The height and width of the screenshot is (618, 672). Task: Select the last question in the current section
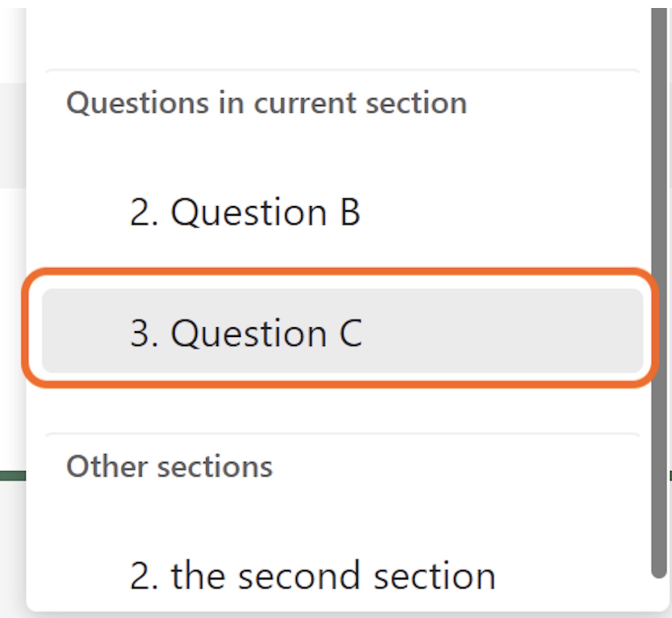click(x=247, y=333)
